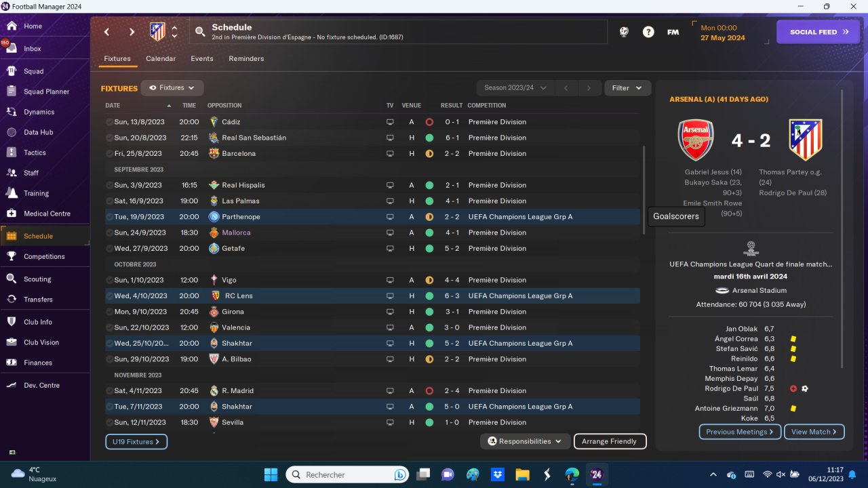Click the View Match button
The height and width of the screenshot is (488, 868).
click(x=814, y=432)
